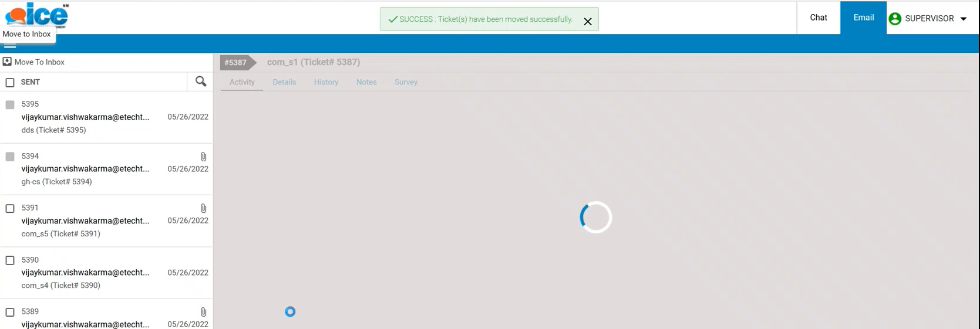Click the ice logo in header
Viewport: 980px width, 329px height.
point(36,14)
